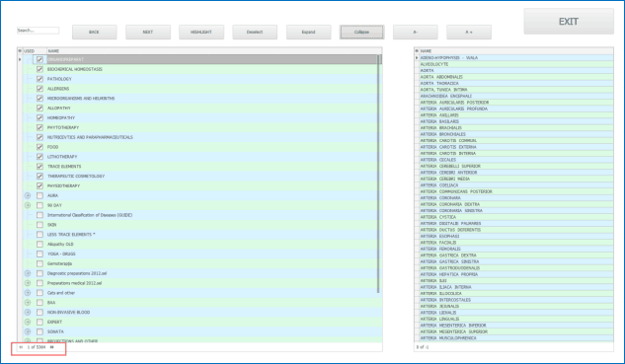Jump to last record with pager arrow

click(51, 347)
